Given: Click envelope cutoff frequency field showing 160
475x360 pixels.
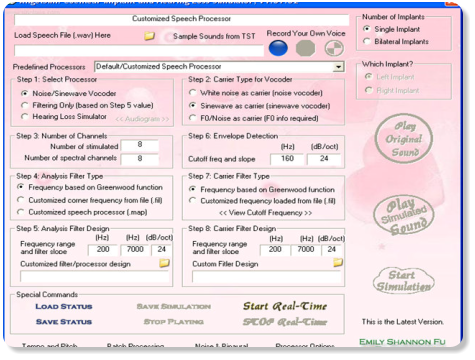Looking at the screenshot, I should pyautogui.click(x=287, y=159).
